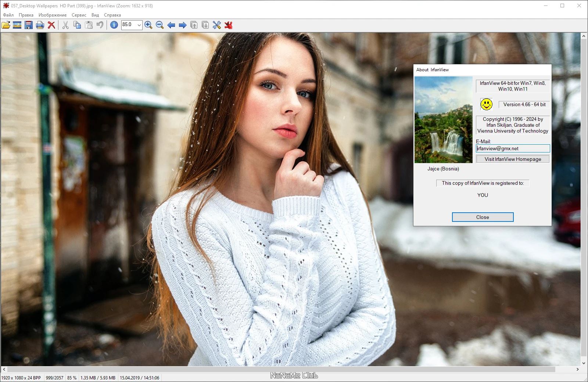Viewport: 588px width, 382px height.
Task: Click the blue Image Information icon
Action: pyautogui.click(x=114, y=25)
